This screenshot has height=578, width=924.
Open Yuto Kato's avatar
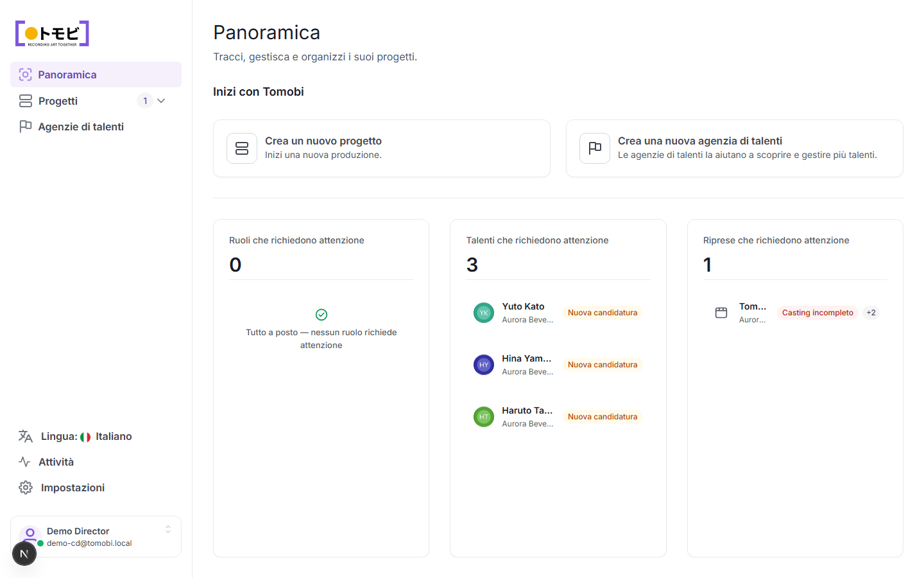pyautogui.click(x=484, y=313)
